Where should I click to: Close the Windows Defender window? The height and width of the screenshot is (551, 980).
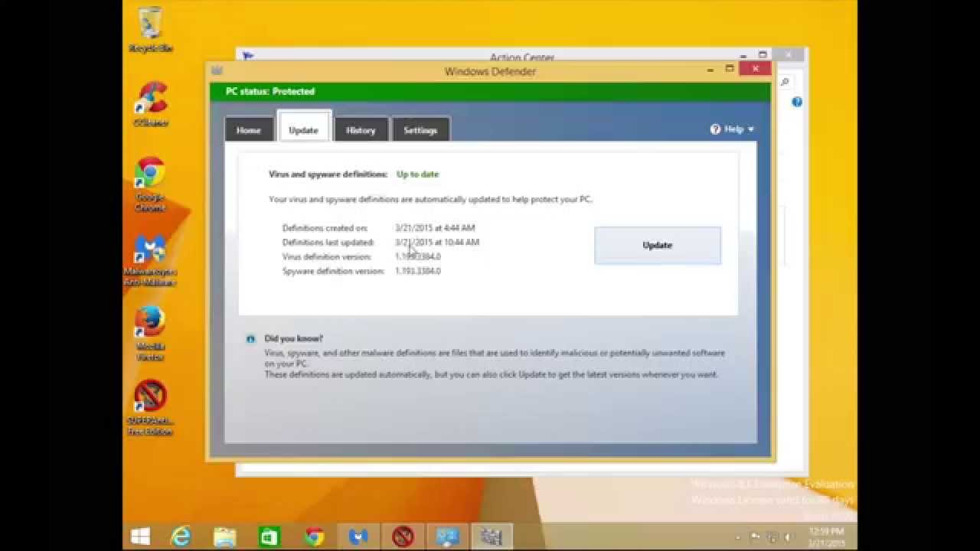coord(756,69)
